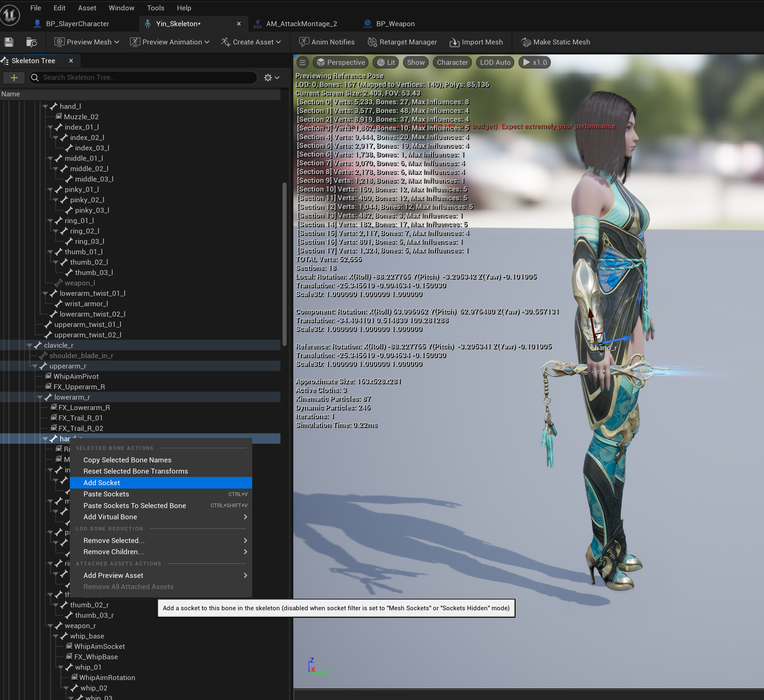Select the weapon_l bone

pos(80,283)
